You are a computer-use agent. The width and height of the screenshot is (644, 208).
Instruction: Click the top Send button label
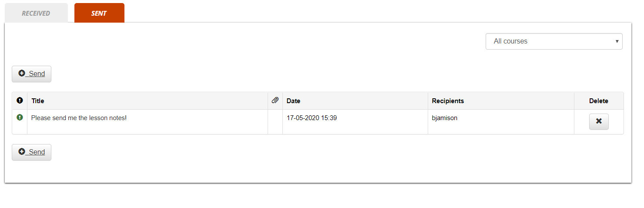pos(37,74)
